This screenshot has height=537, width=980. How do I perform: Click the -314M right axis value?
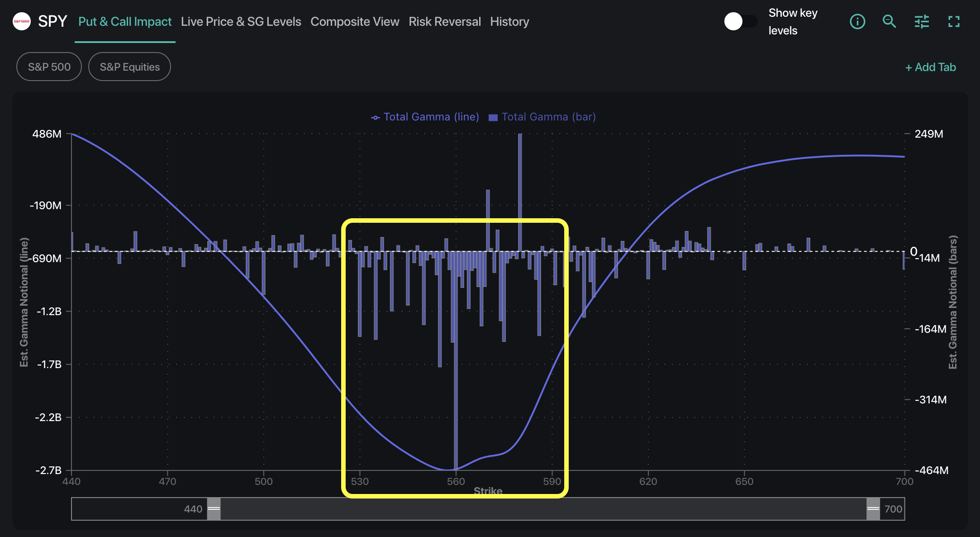click(x=931, y=400)
